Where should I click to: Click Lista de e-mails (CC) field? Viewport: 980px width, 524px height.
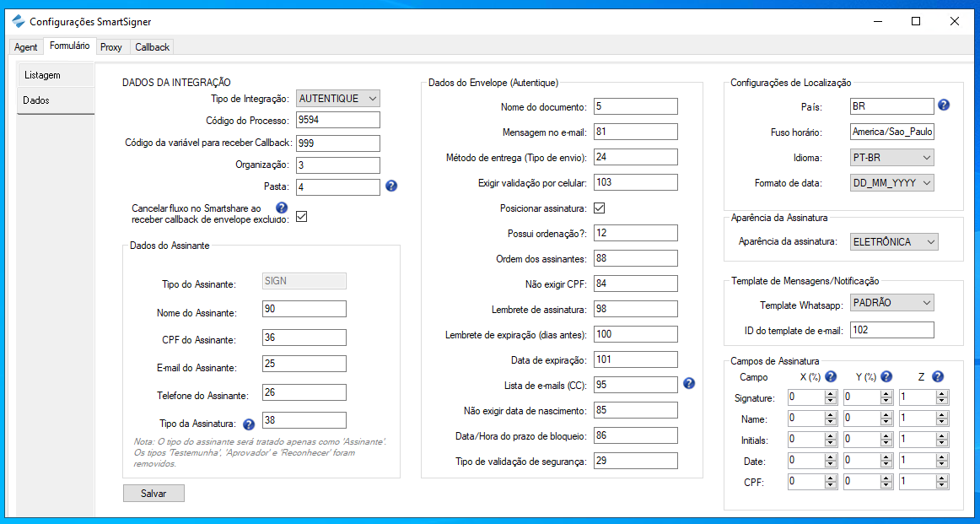tap(636, 385)
